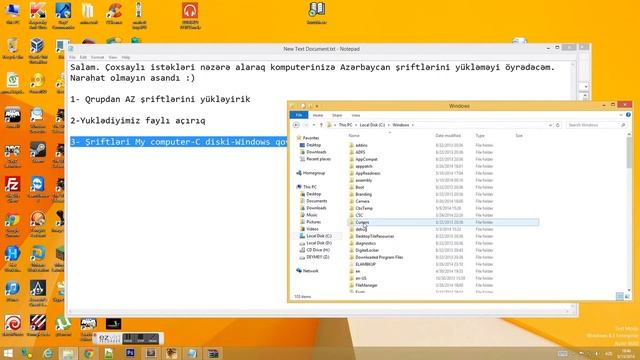The height and width of the screenshot is (360, 640).
Task: Open Google Chrome from the taskbar
Action: pyautogui.click(x=89, y=353)
